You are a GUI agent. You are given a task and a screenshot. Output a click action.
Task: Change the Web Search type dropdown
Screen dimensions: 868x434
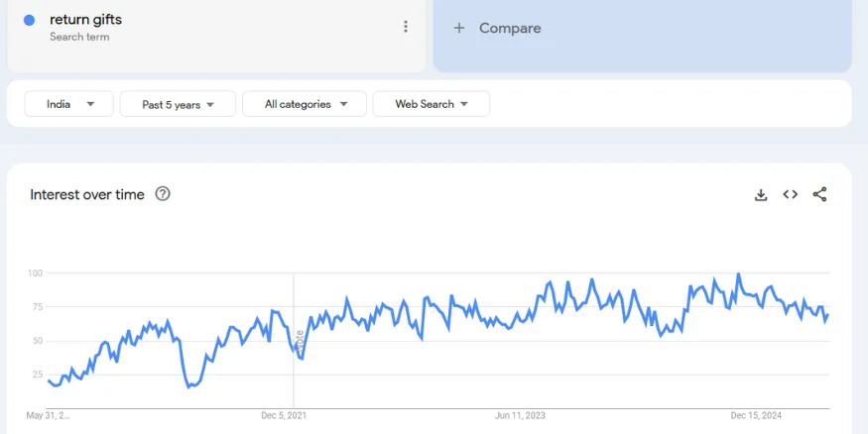pyautogui.click(x=431, y=104)
